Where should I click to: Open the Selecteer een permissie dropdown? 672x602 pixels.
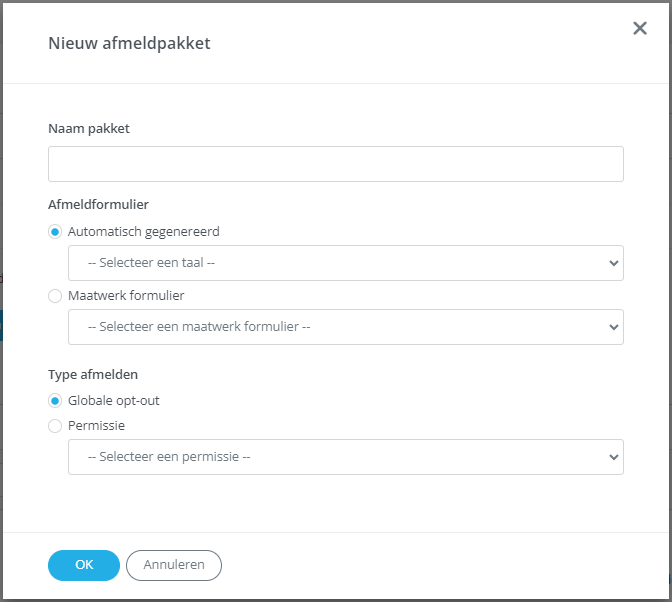[345, 457]
